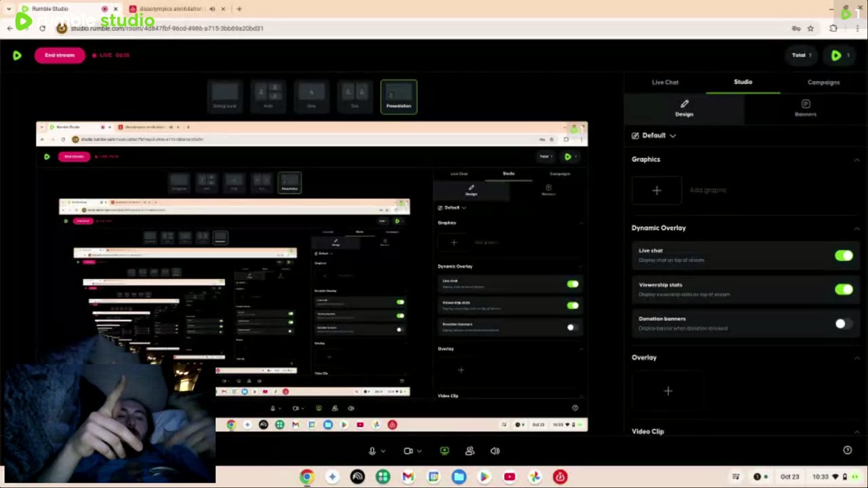This screenshot has height=488, width=868.
Task: Toggle the Viewership stats switch
Action: (x=844, y=289)
